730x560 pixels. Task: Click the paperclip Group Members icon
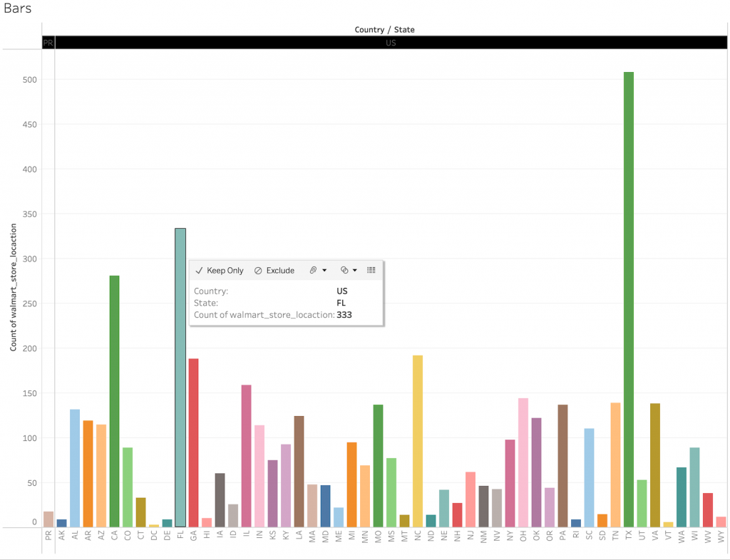pos(314,270)
